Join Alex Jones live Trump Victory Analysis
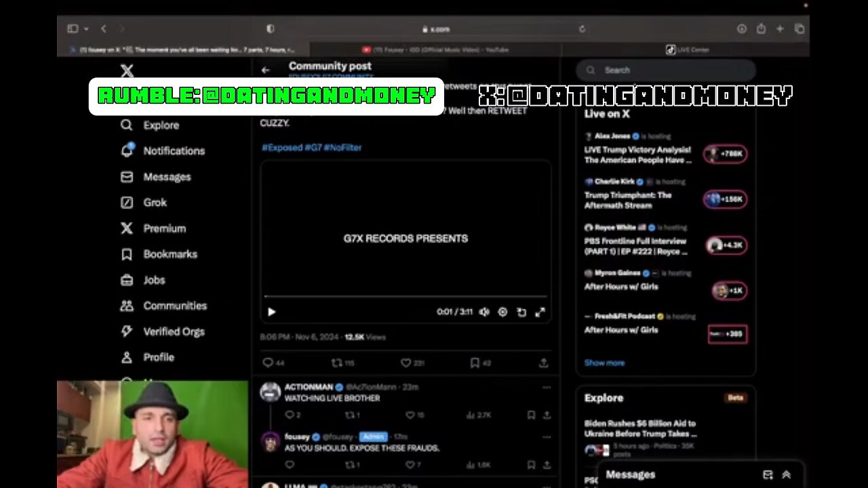 click(725, 154)
